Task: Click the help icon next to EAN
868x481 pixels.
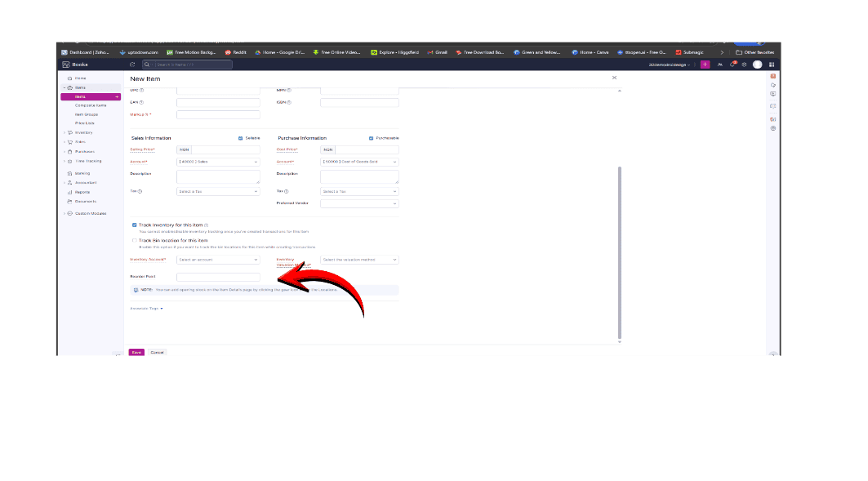Action: [x=141, y=103]
